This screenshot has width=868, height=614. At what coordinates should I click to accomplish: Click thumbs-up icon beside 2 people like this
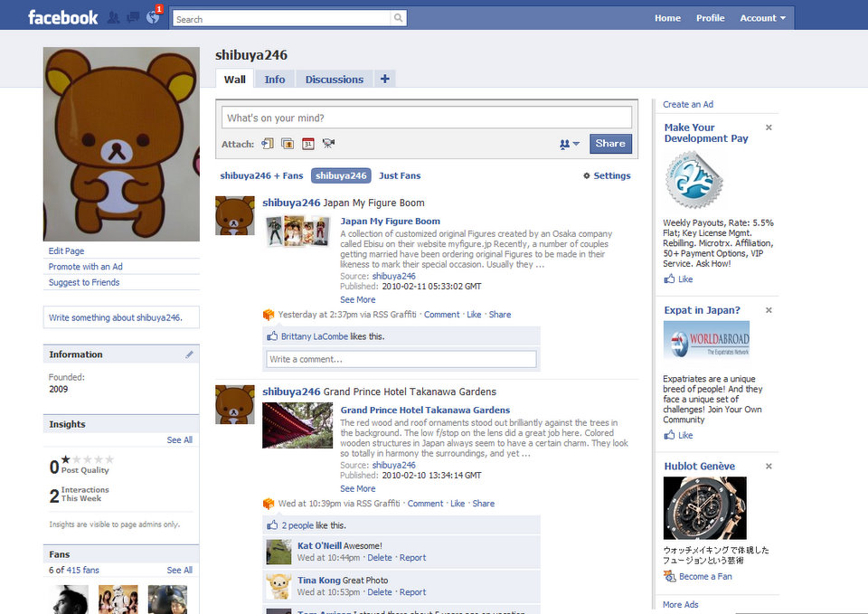tap(272, 524)
